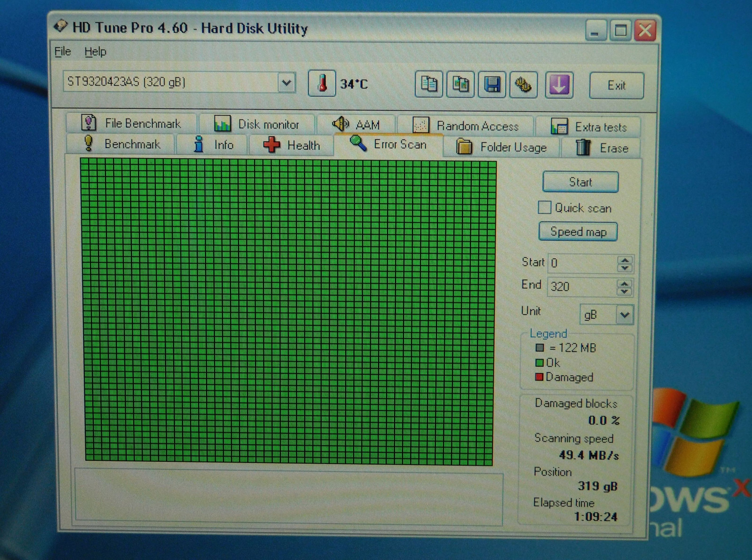
Task: Decrease the End value with down arrow
Action: tap(624, 292)
